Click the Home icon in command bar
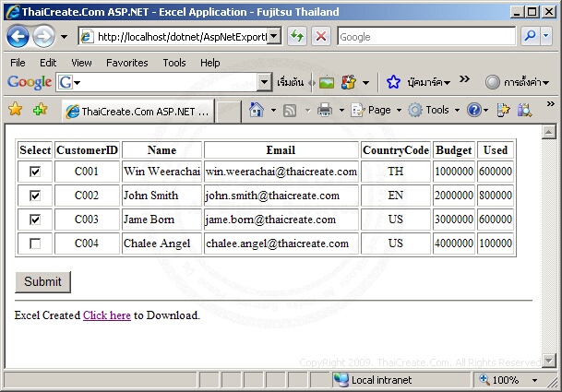The width and height of the screenshot is (562, 392). (256, 110)
